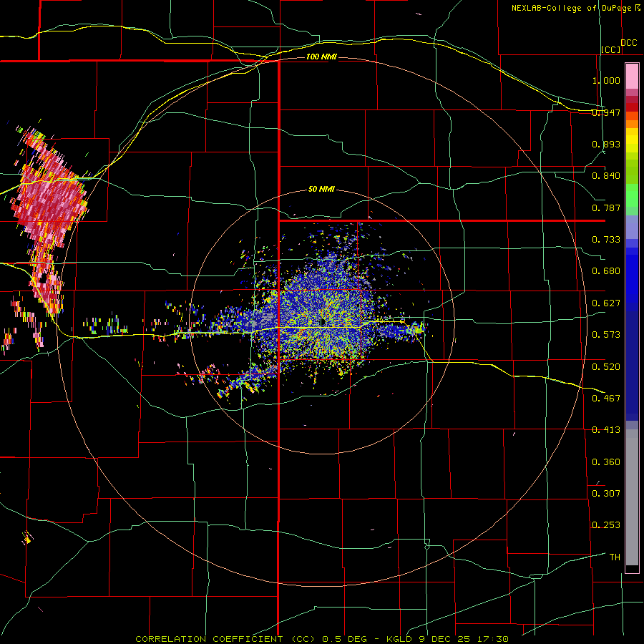Pick the light pink swatch atop color bar
Image resolution: width=644 pixels, height=644 pixels.
tap(632, 76)
